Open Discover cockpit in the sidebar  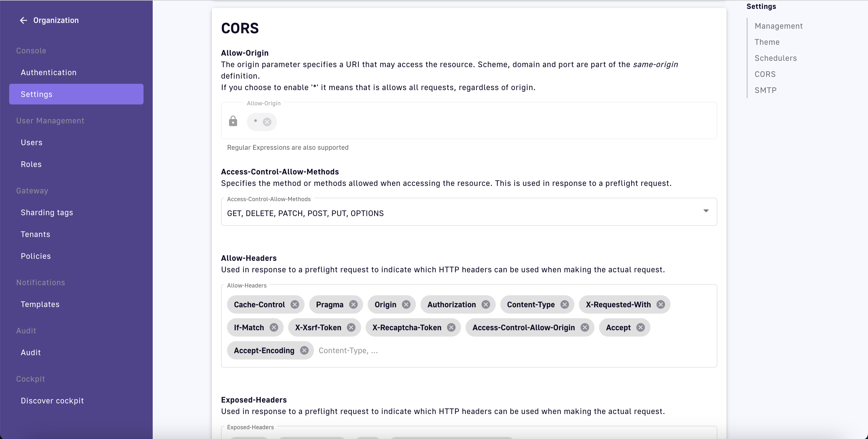[52, 401]
